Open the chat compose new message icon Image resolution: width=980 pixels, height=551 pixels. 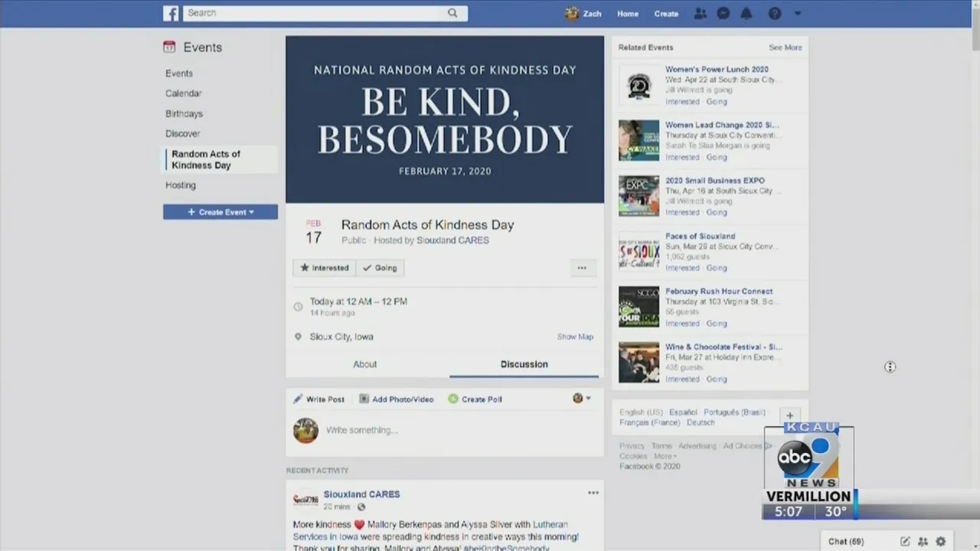click(905, 541)
